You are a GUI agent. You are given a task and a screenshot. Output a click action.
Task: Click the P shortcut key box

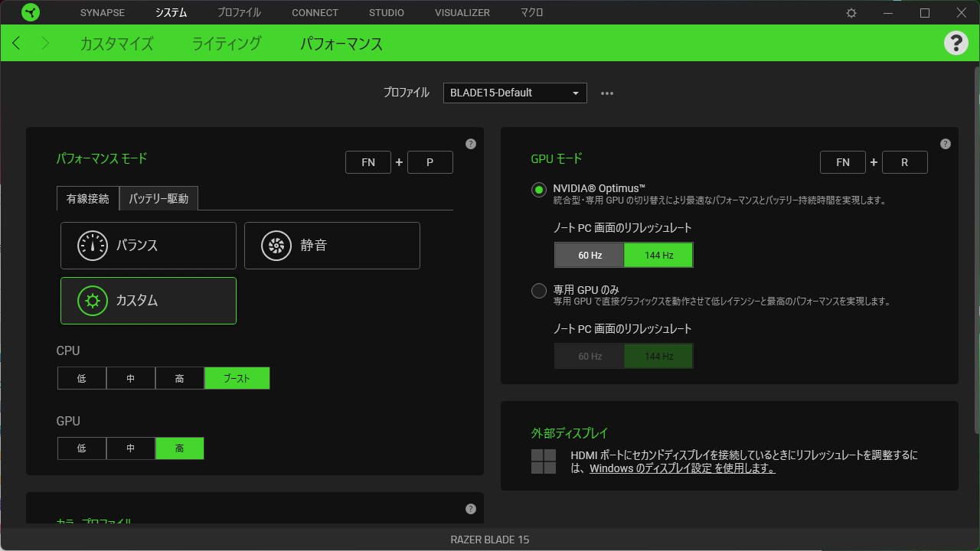(430, 162)
